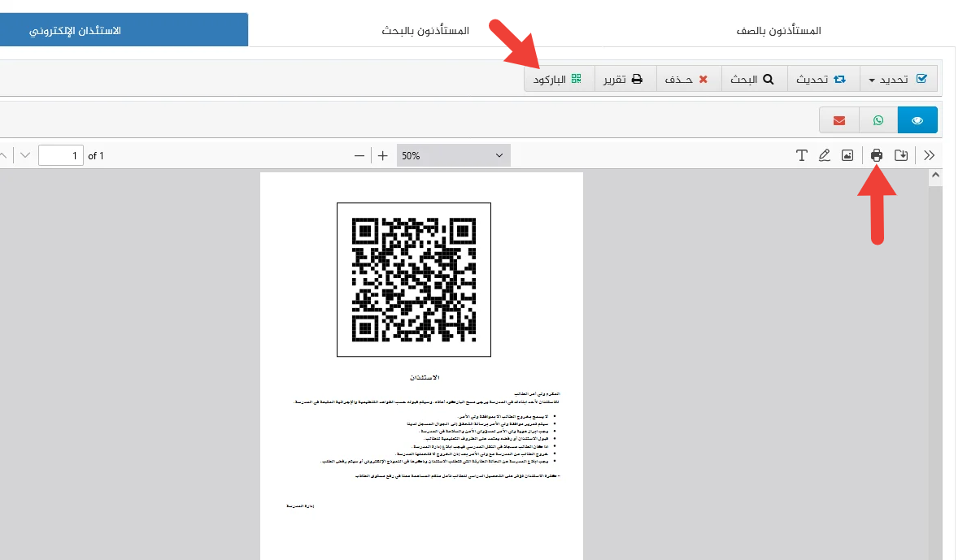Go to previous page with up arrow
Image resolution: width=967 pixels, height=560 pixels.
pyautogui.click(x=3, y=155)
